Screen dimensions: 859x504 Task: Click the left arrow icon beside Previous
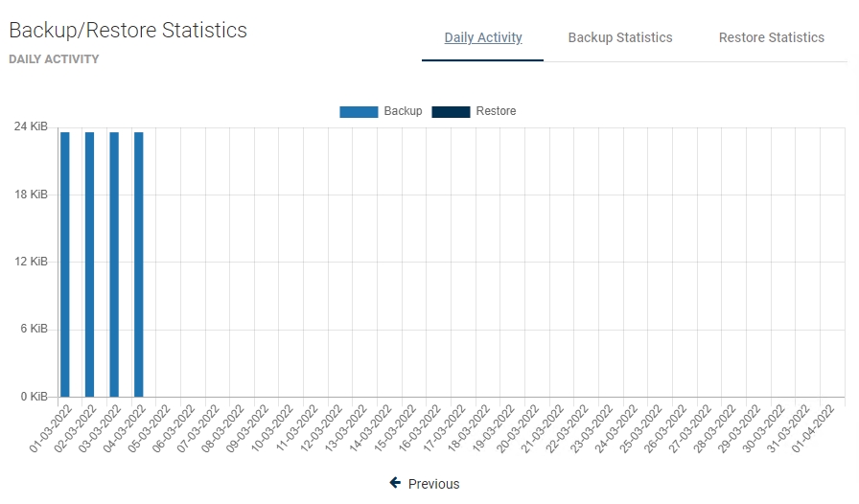[395, 483]
